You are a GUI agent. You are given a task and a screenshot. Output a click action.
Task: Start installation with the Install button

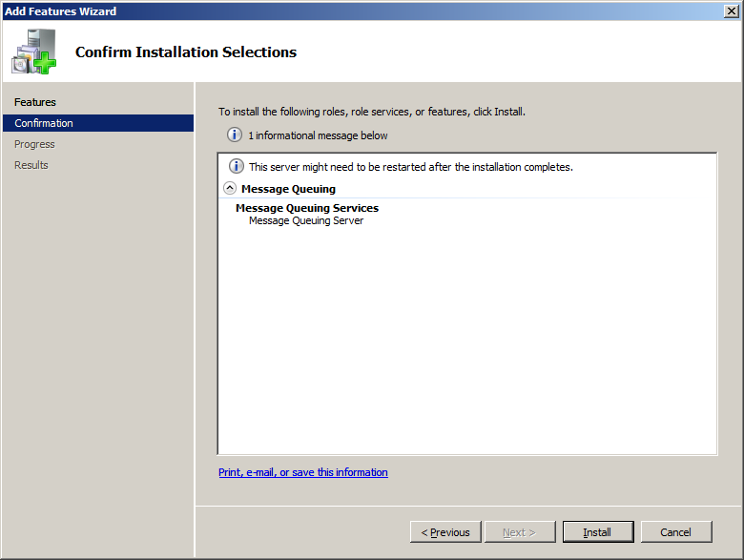[x=597, y=532]
